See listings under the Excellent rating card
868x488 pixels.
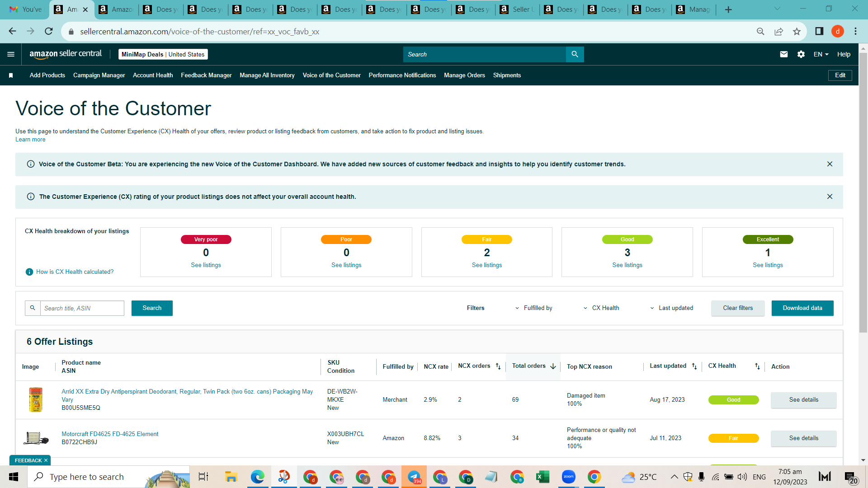768,265
